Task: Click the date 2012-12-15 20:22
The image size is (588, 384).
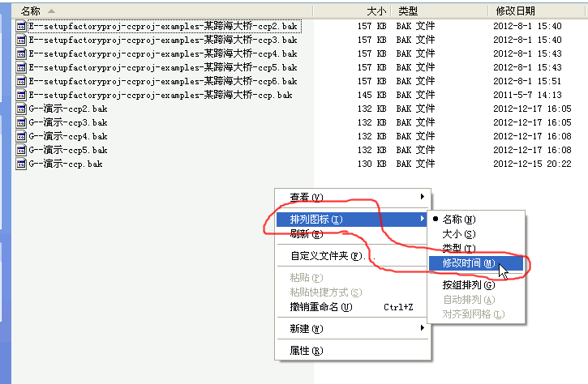Action: [x=532, y=164]
